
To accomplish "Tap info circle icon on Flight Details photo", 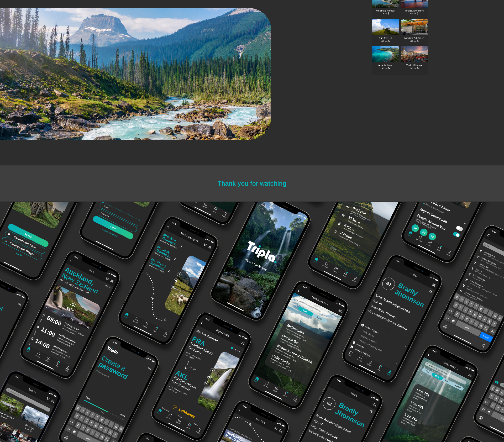I will pos(212,370).
